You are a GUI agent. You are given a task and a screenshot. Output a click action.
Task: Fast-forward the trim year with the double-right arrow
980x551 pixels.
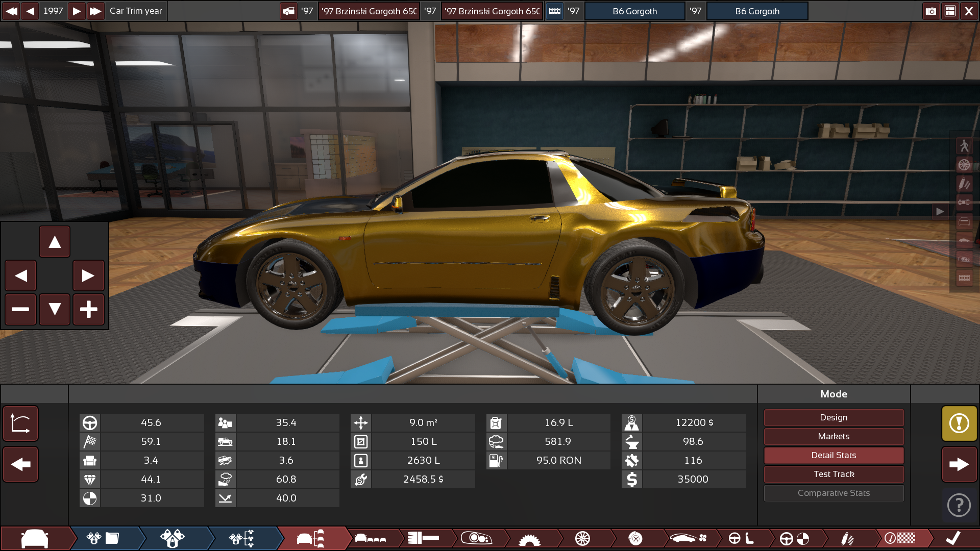tap(95, 11)
